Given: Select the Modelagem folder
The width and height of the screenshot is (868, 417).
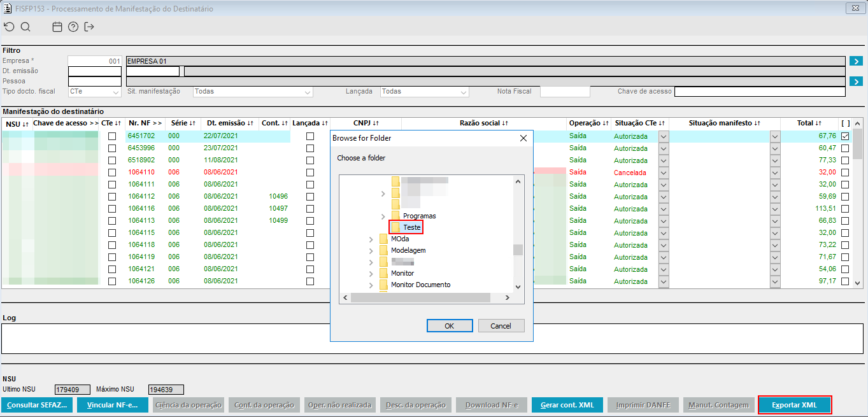Looking at the screenshot, I should [x=408, y=250].
